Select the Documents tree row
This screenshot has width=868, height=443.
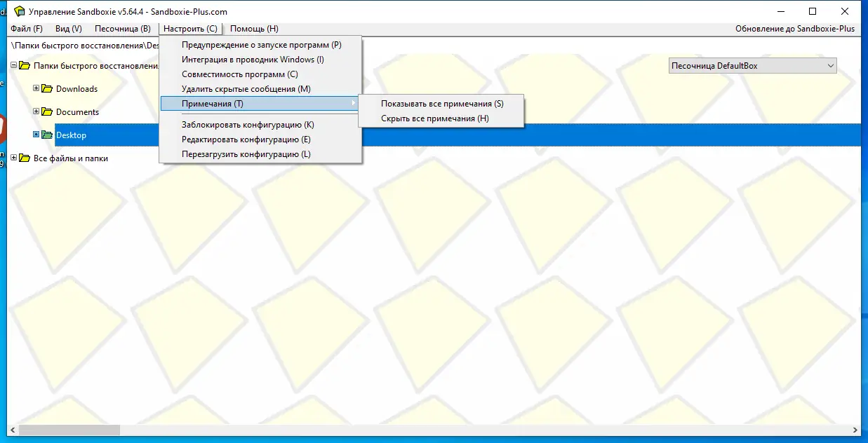[77, 112]
